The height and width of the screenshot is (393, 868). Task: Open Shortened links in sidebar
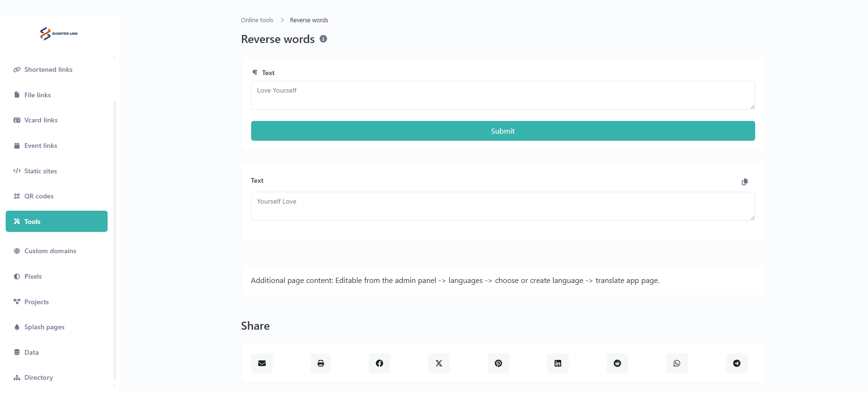point(48,69)
